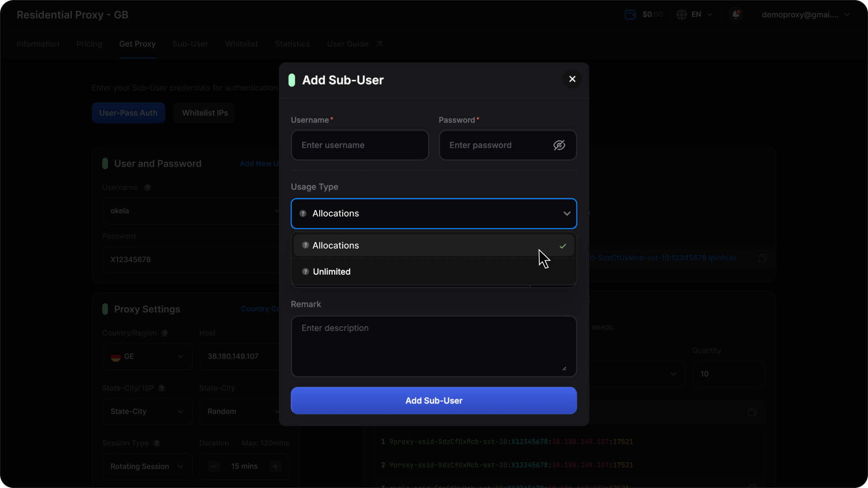Click the plus icon for duration
Viewport: 868px width, 488px height.
275,466
